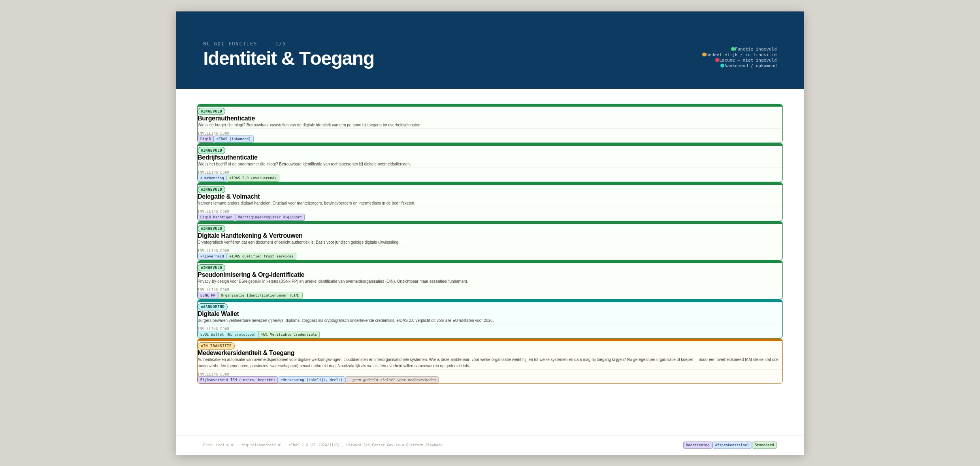Click Afsprakenstelsel legend chip
Image resolution: width=980 pixels, height=466 pixels.
(732, 445)
